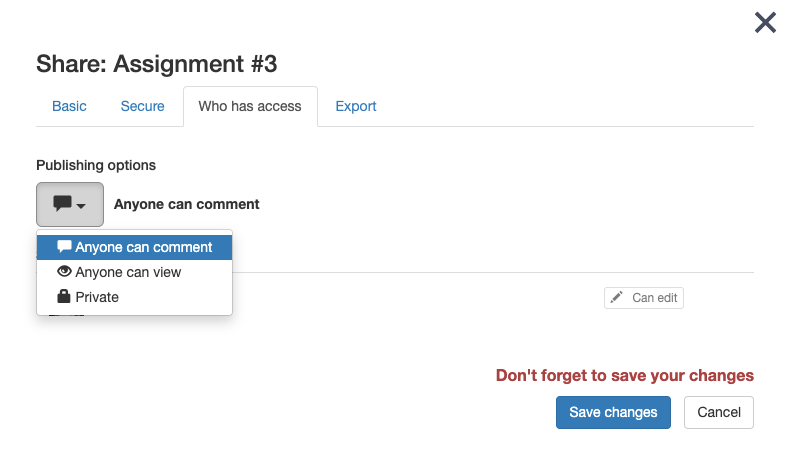This screenshot has width=790, height=470.
Task: Click the Share: Assignment #3 heading
Action: 157,64
